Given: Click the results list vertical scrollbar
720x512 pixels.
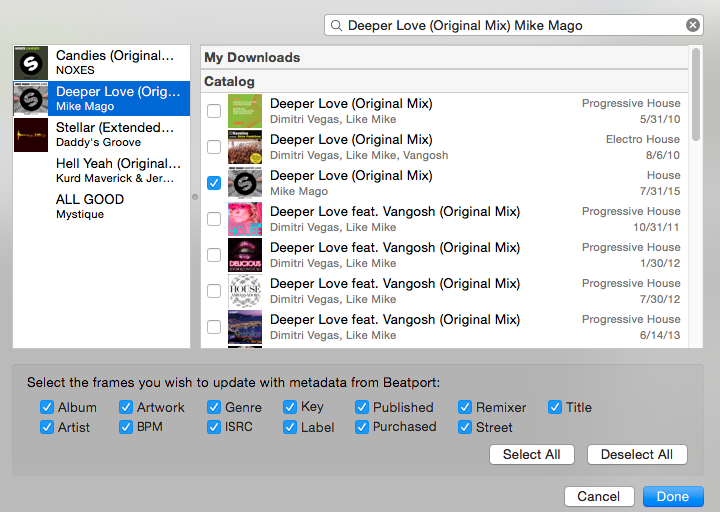Looking at the screenshot, I should pyautogui.click(x=695, y=80).
